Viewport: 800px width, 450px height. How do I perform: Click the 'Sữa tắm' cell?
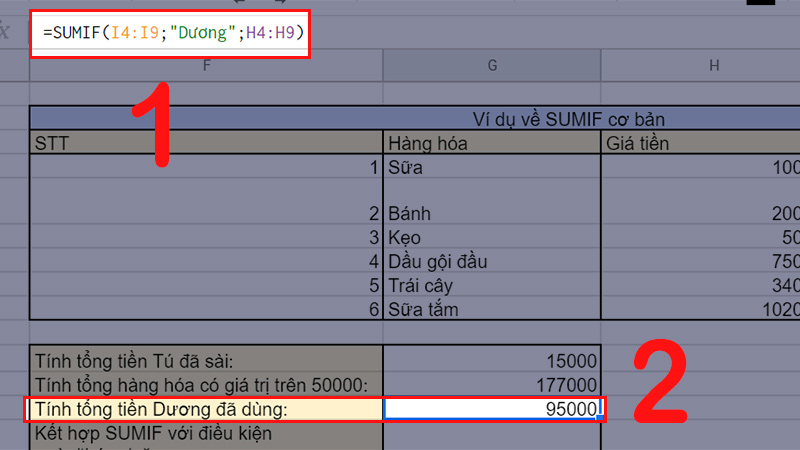491,310
